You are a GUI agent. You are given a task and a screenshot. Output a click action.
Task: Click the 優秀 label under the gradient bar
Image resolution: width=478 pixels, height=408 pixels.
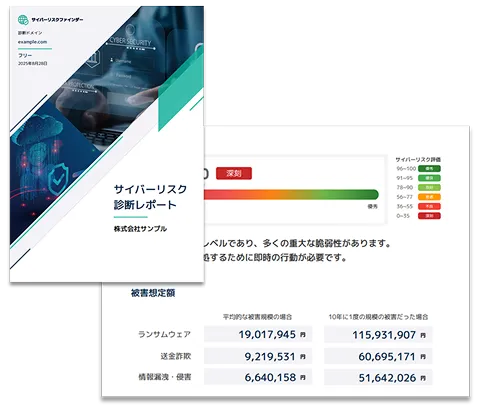[x=372, y=207]
